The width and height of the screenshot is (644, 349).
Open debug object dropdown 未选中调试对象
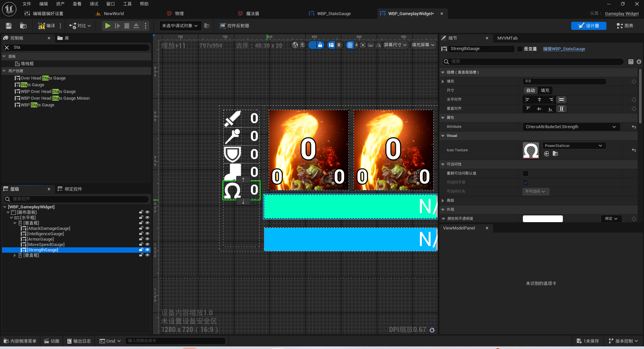pos(180,26)
